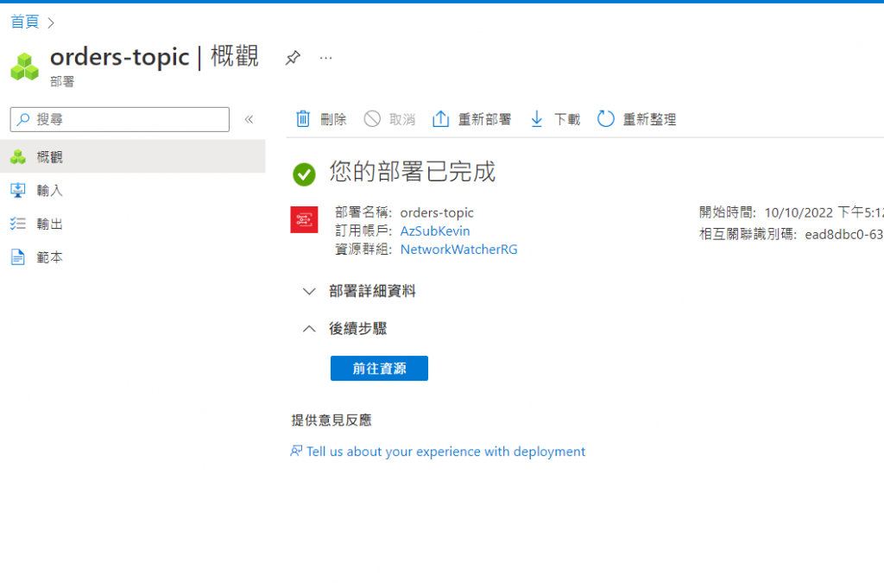This screenshot has width=884, height=588.
Task: Click the 重新部署 upload arrow icon
Action: (x=440, y=119)
